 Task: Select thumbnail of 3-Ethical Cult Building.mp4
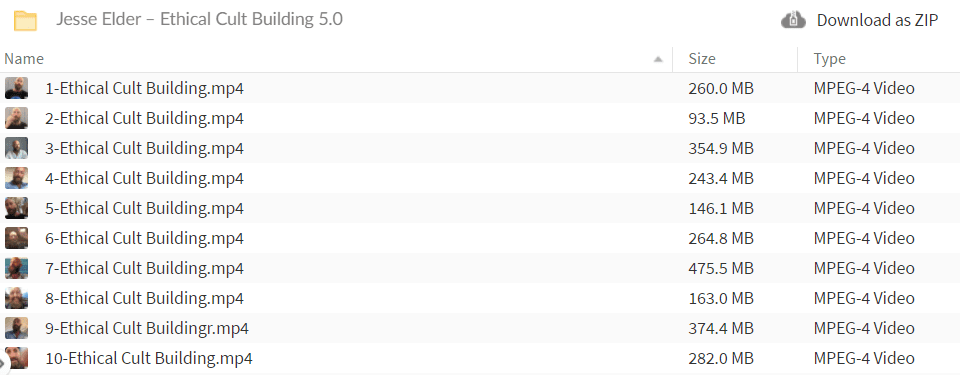[x=17, y=148]
